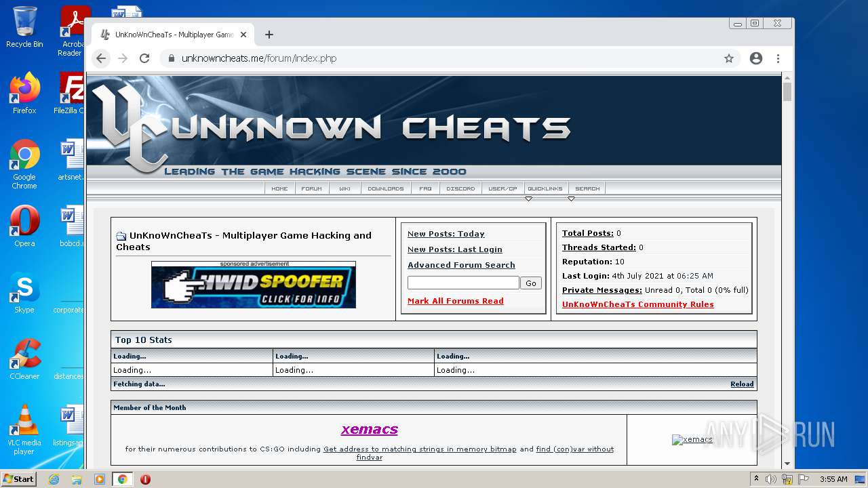Open the Threads Started link
This screenshot has width=868, height=488.
tap(599, 247)
